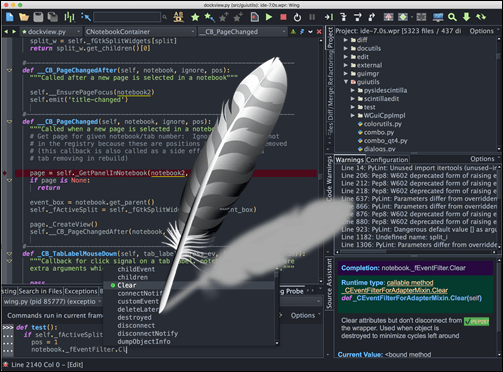Click the star-with-arrow goto bookmark icon
Image resolution: width=503 pixels, height=372 pixels.
209,17
